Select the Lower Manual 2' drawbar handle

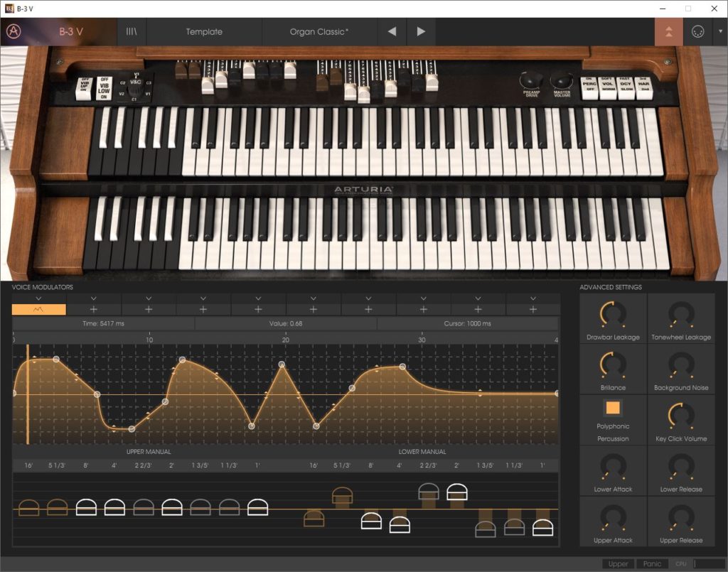coord(457,492)
